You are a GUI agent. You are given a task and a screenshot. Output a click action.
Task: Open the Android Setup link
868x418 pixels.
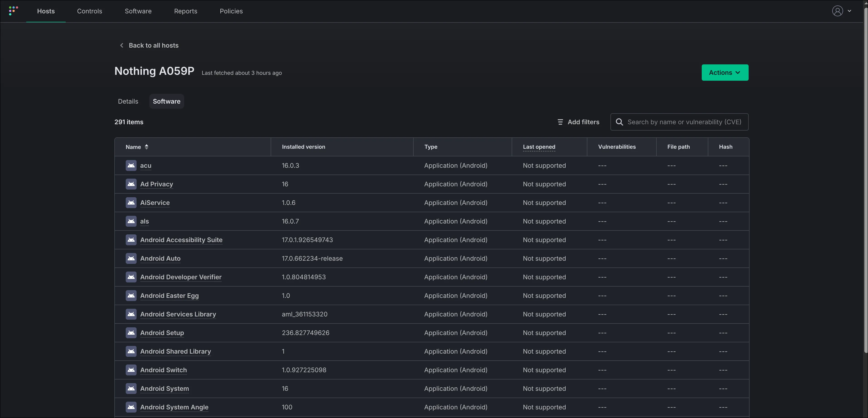coord(162,333)
